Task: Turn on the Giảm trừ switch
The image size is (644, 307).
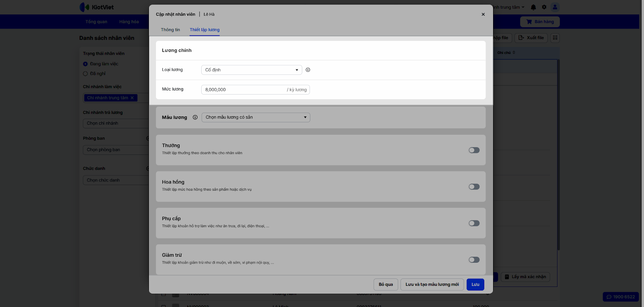Action: coord(474,260)
